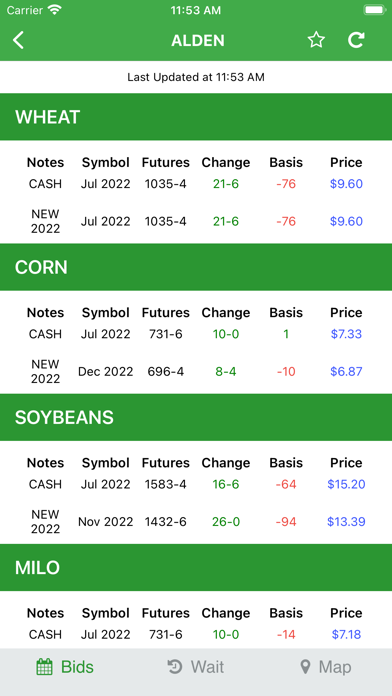Tap the MILO section header

click(196, 567)
